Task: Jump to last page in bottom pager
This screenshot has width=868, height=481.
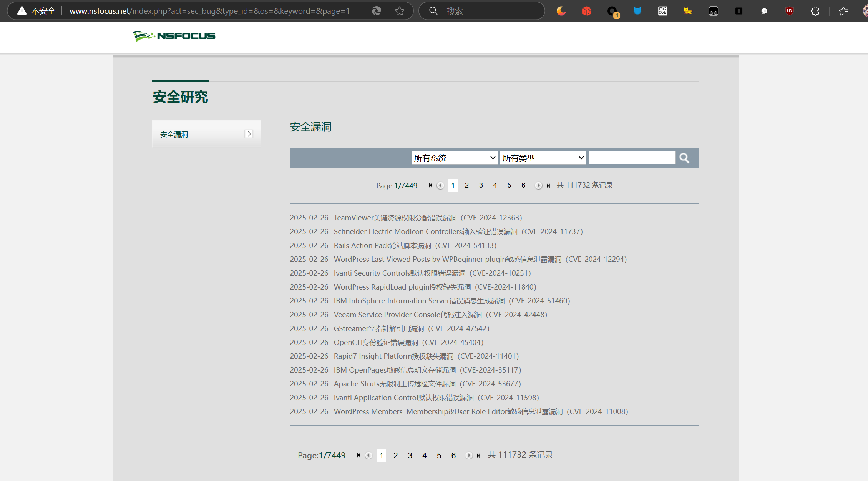Action: [x=478, y=456]
